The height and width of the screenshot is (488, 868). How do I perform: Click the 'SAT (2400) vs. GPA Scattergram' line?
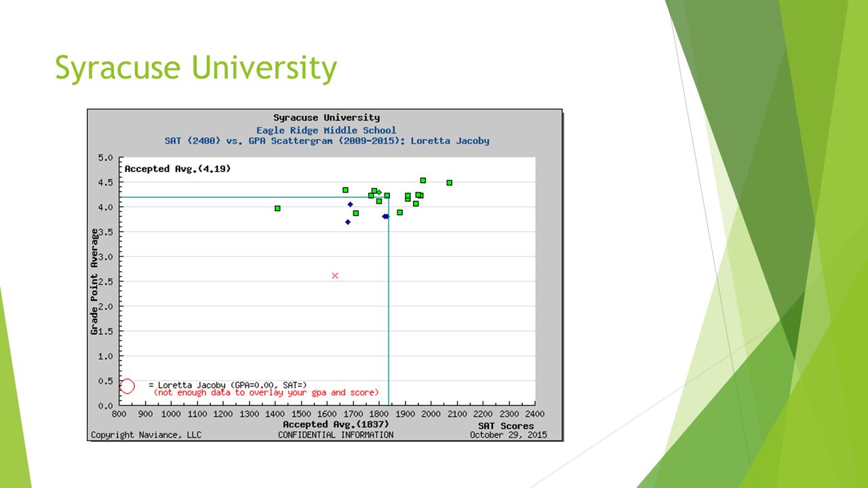tap(327, 141)
